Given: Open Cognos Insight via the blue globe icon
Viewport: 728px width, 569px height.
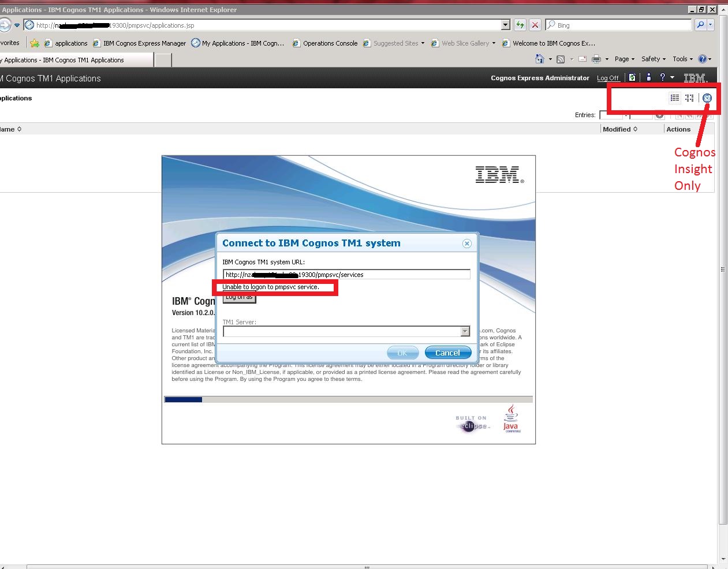Looking at the screenshot, I should [707, 98].
